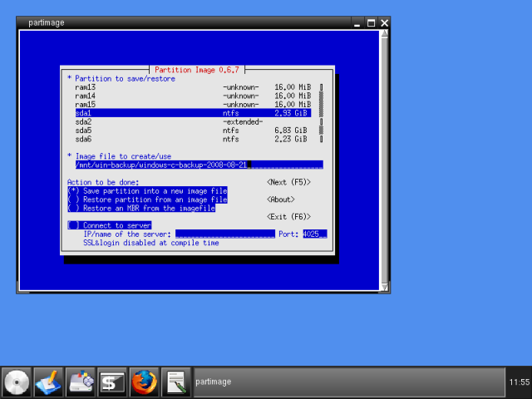
Task: Click the terminal window scroll down arrow
Action: click(x=384, y=287)
